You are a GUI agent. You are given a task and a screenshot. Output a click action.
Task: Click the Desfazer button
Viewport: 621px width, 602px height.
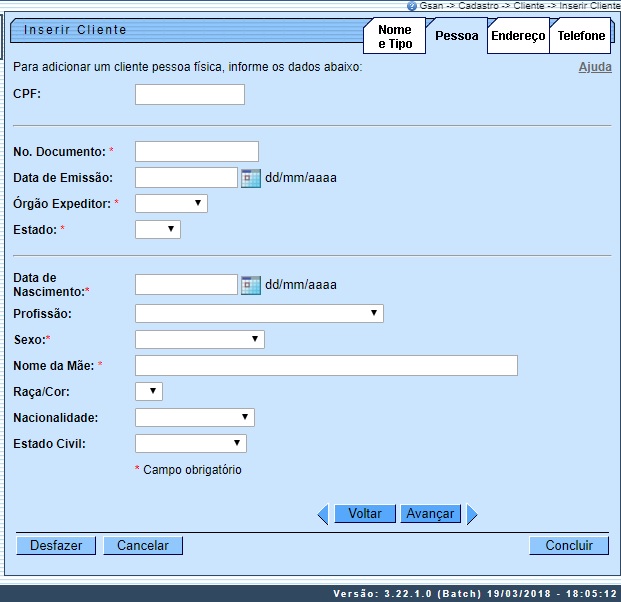click(56, 545)
